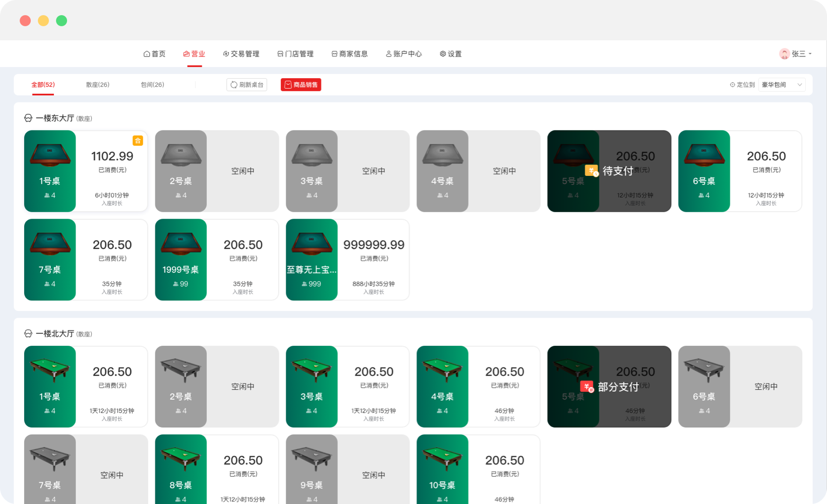Click the yellow 合 badge on 1号桌
The image size is (827, 504).
138,141
